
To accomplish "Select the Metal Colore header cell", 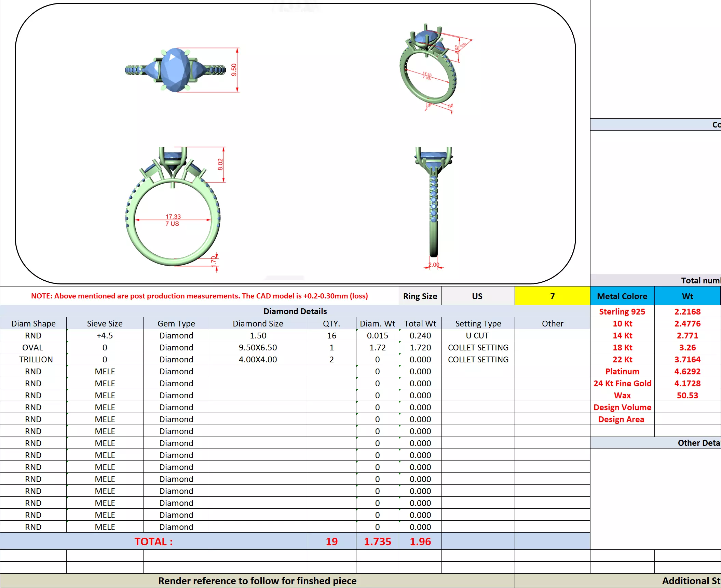I will (x=622, y=296).
